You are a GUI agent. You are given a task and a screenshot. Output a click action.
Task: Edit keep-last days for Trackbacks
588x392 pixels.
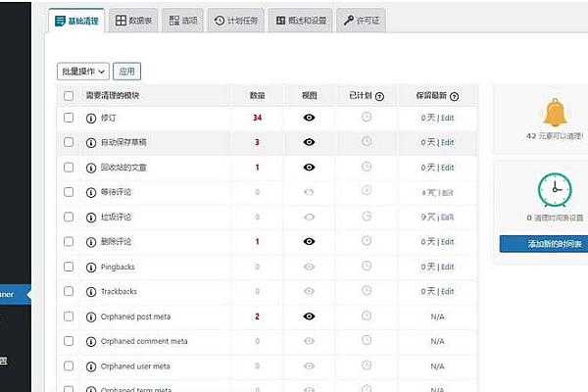click(448, 291)
